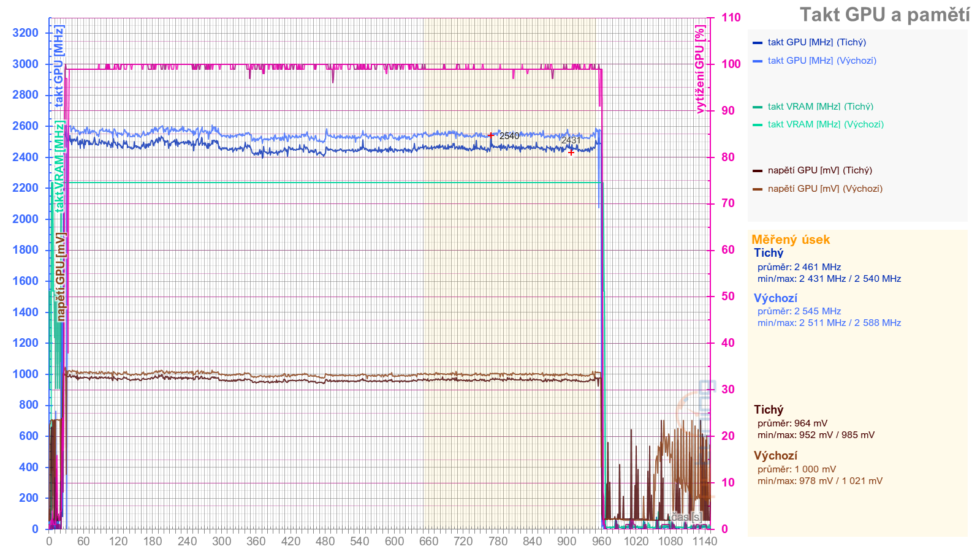Click light blue swatch for takt GPU Výchozí
980x549 pixels.
758,61
